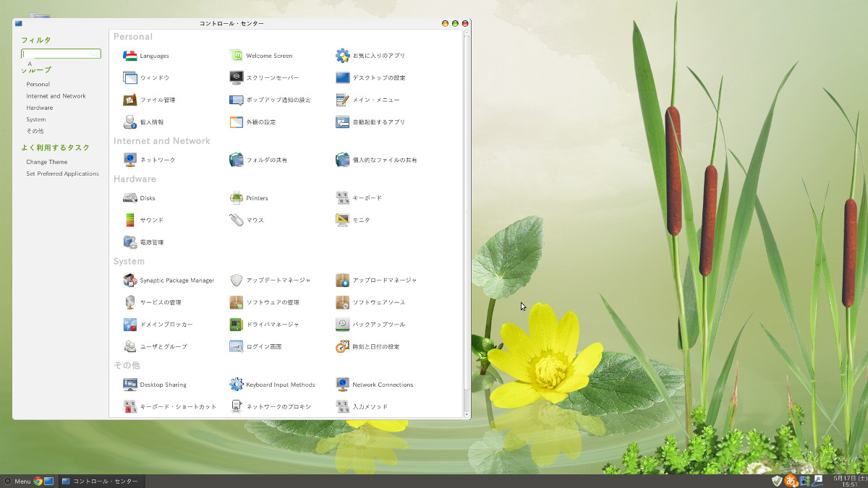868x488 pixels.
Task: Open 自動起動するアプリ settings
Action: coord(370,122)
